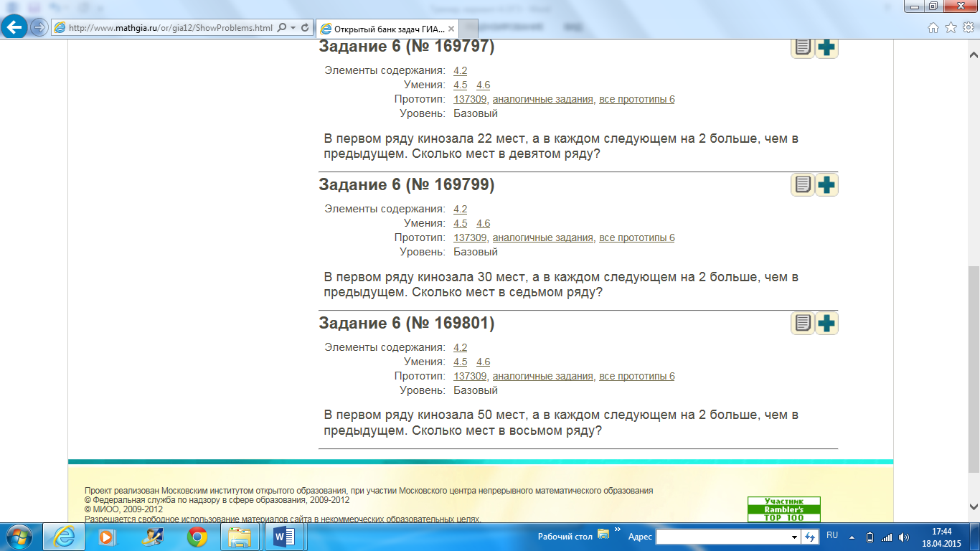Open content element 4.2 link of task 169797

point(461,70)
